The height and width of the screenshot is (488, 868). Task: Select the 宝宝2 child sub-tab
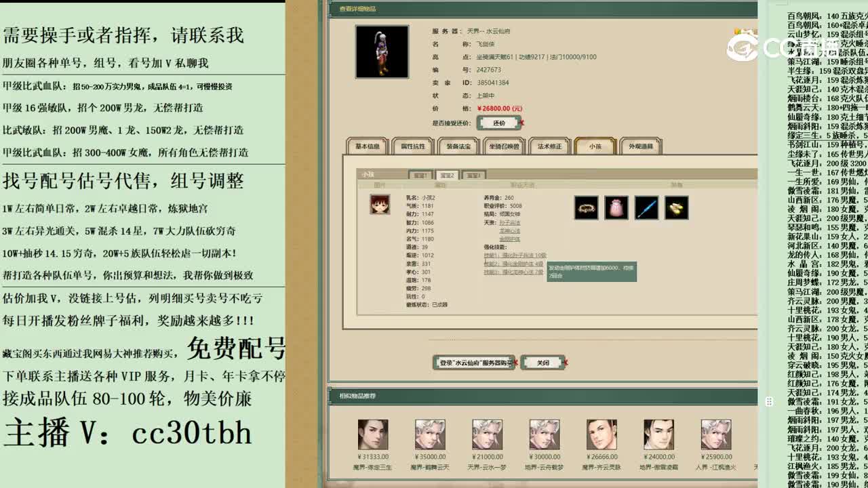click(x=447, y=176)
